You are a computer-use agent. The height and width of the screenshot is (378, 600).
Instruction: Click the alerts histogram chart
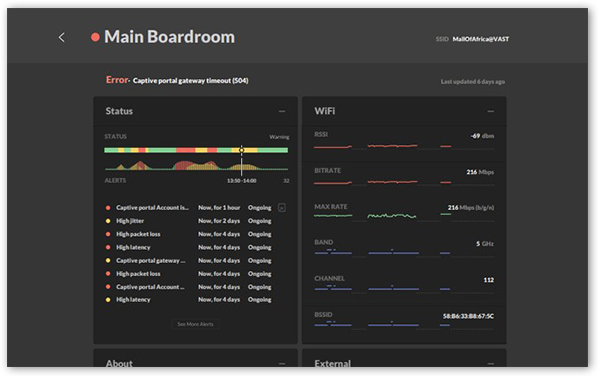coord(196,165)
